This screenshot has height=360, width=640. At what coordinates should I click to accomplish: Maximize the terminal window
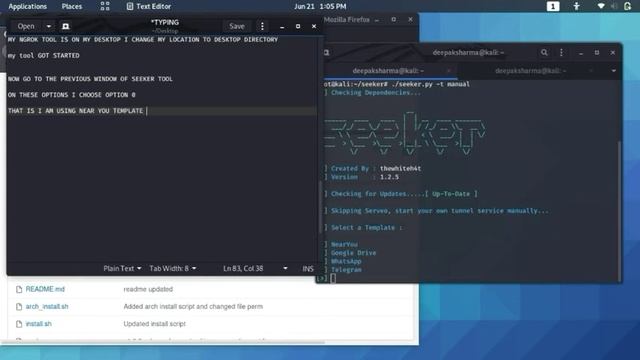point(597,53)
